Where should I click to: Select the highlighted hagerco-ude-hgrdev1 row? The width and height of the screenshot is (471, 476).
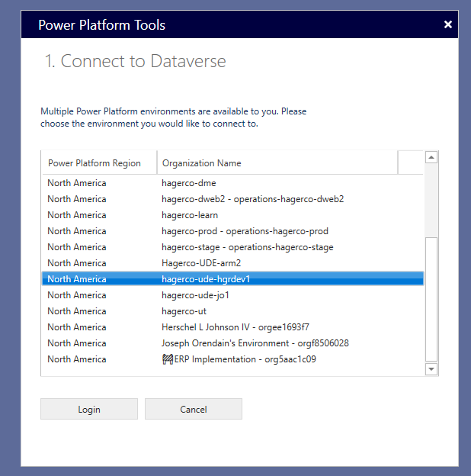pyautogui.click(x=232, y=279)
